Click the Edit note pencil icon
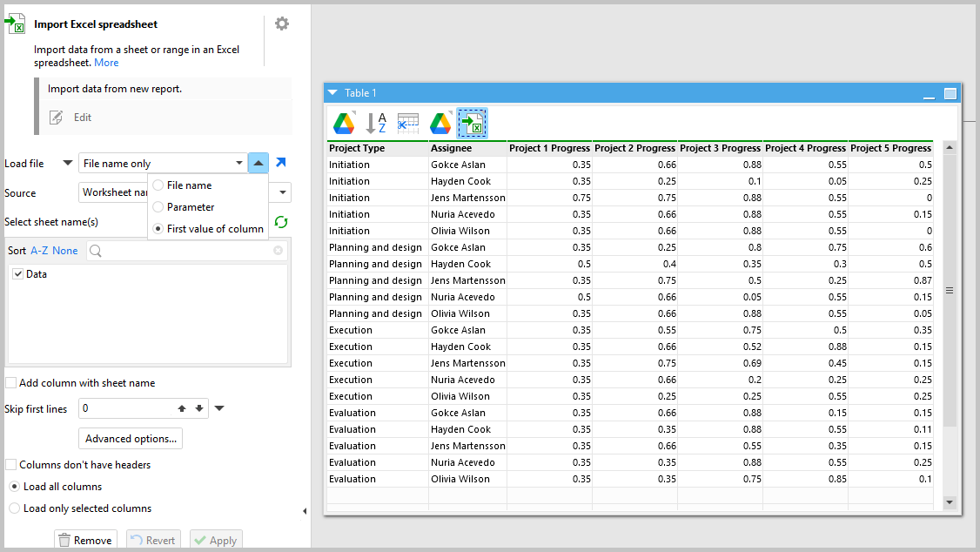The width and height of the screenshot is (980, 552). [x=57, y=118]
